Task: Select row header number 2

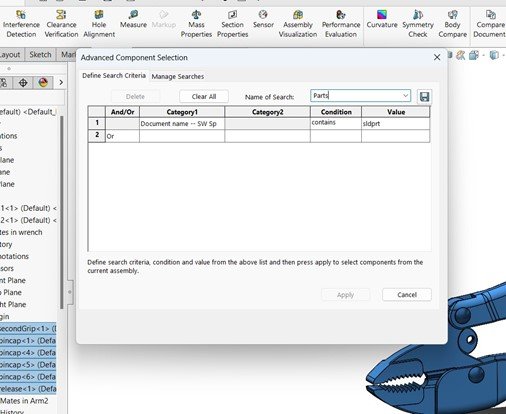Action: (97, 136)
